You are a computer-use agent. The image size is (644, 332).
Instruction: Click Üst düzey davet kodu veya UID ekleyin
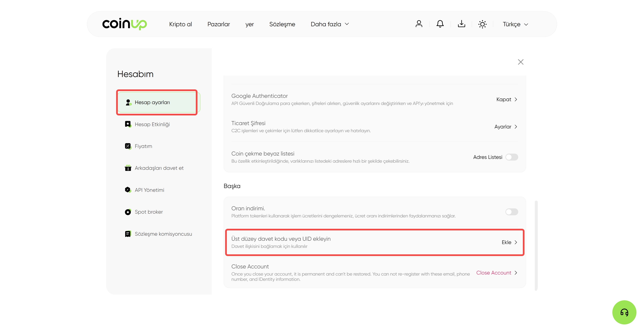(x=281, y=239)
